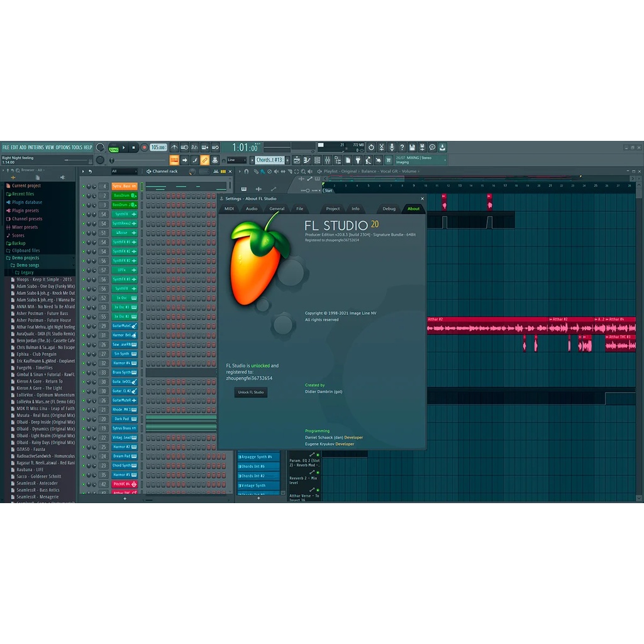Click the record button
Viewport: 644px width, 644px height.
144,147
